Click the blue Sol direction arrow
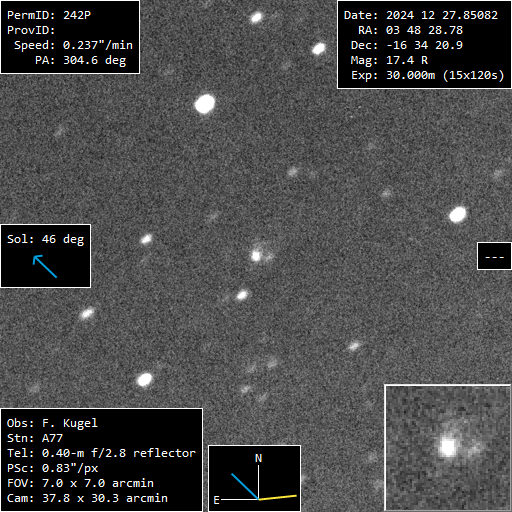Viewport: 512px width, 512px height. tap(45, 266)
